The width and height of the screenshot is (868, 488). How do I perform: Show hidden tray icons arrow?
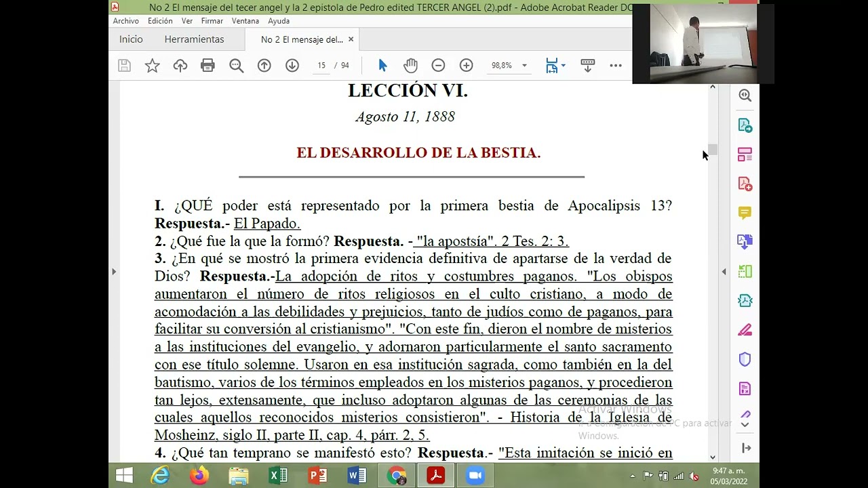(x=633, y=476)
